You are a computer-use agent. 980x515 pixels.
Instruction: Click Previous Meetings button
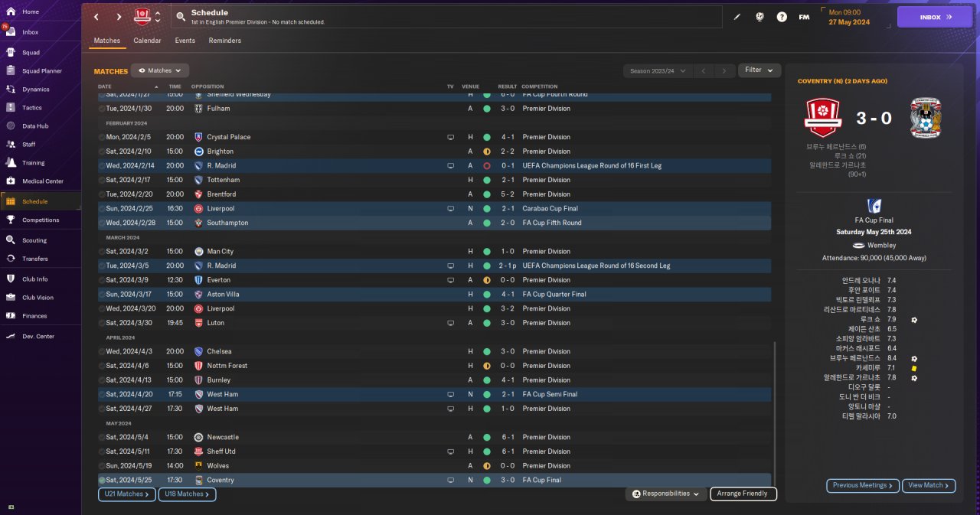[x=863, y=485]
